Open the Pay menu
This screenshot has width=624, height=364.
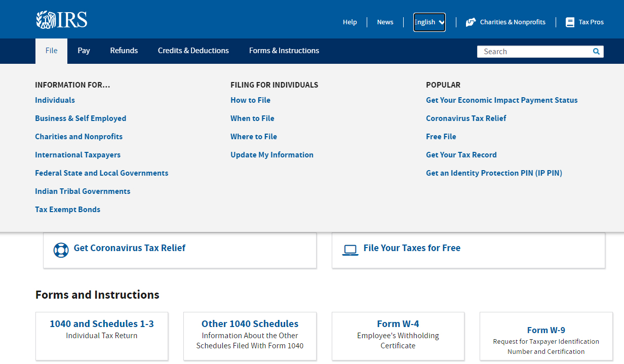(x=84, y=51)
